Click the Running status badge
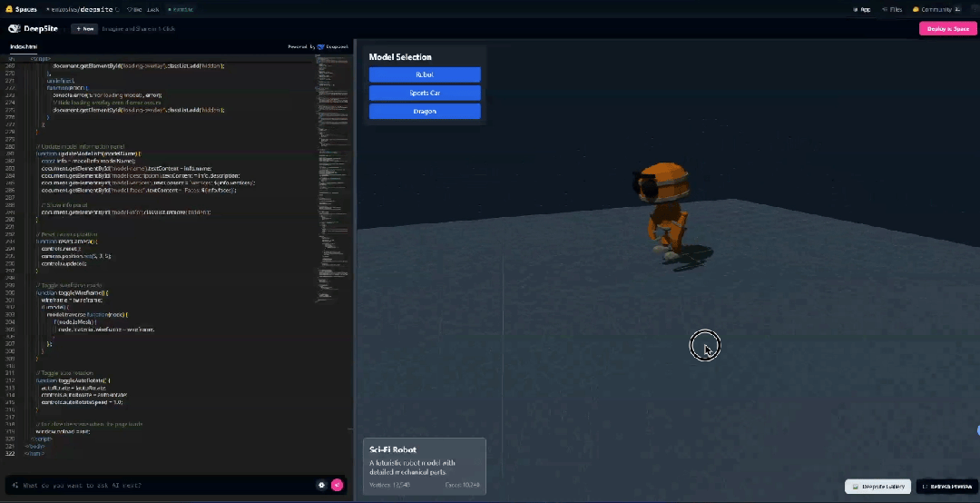The width and height of the screenshot is (980, 503). [x=181, y=10]
